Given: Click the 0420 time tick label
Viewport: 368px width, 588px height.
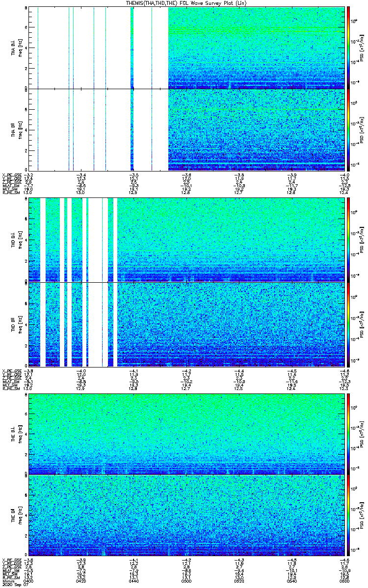Looking at the screenshot, I should coord(81,581).
